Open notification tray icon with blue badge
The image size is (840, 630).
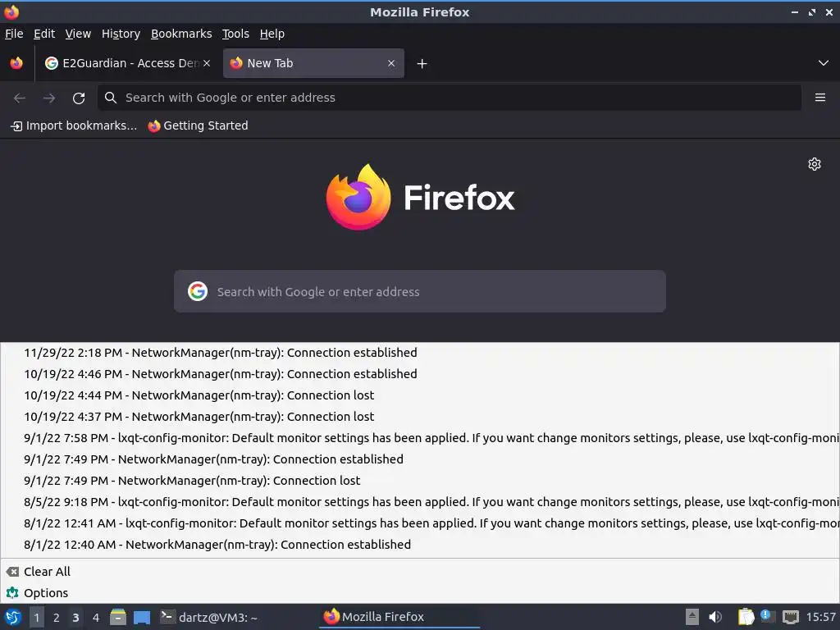point(768,616)
